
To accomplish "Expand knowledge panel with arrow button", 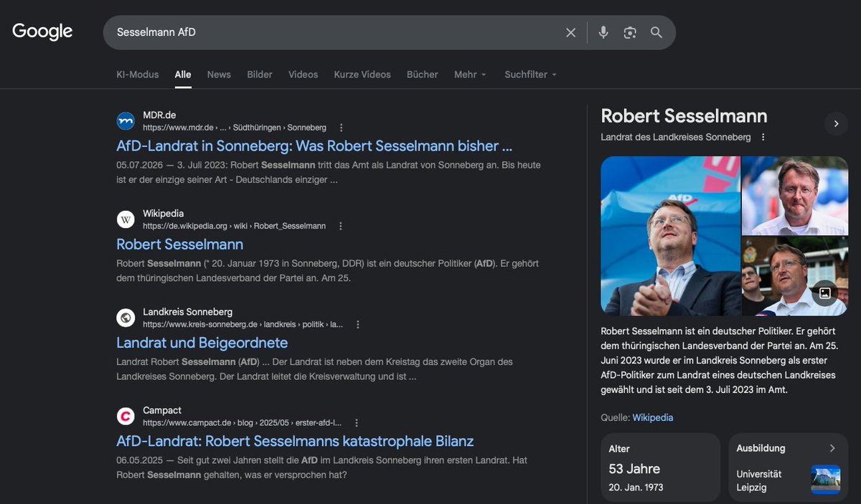I will 836,123.
